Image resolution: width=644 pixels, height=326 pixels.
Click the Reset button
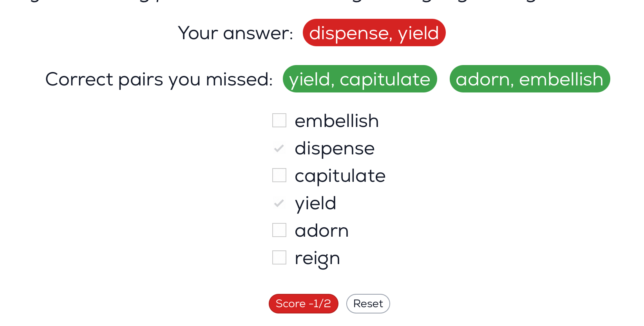point(368,304)
